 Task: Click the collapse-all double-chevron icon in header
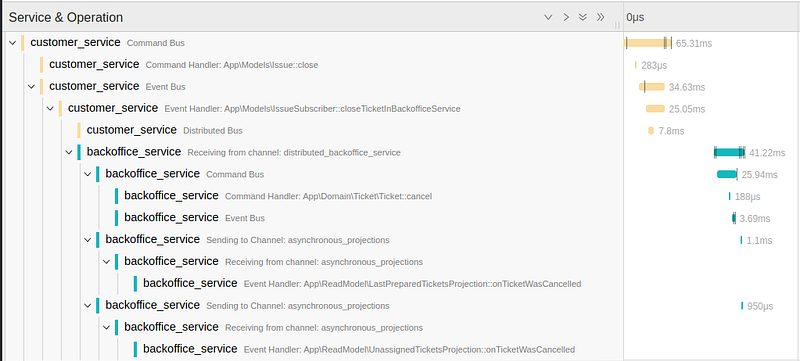601,17
